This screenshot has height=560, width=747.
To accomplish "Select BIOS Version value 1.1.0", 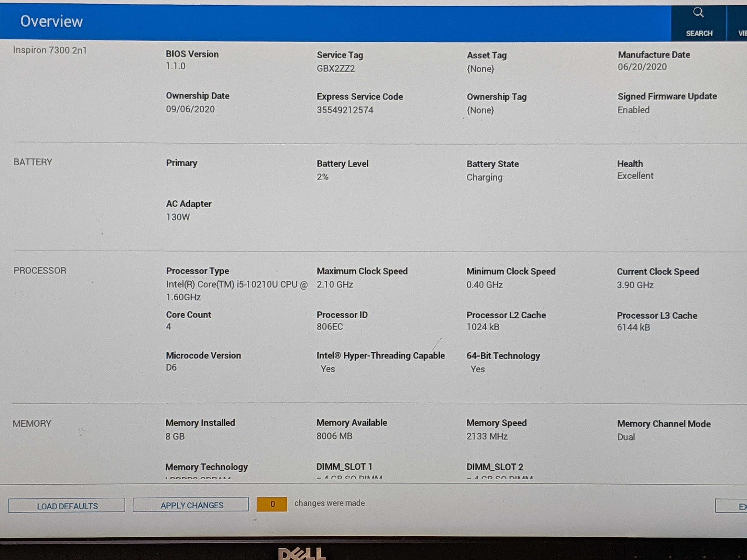I will tap(176, 66).
